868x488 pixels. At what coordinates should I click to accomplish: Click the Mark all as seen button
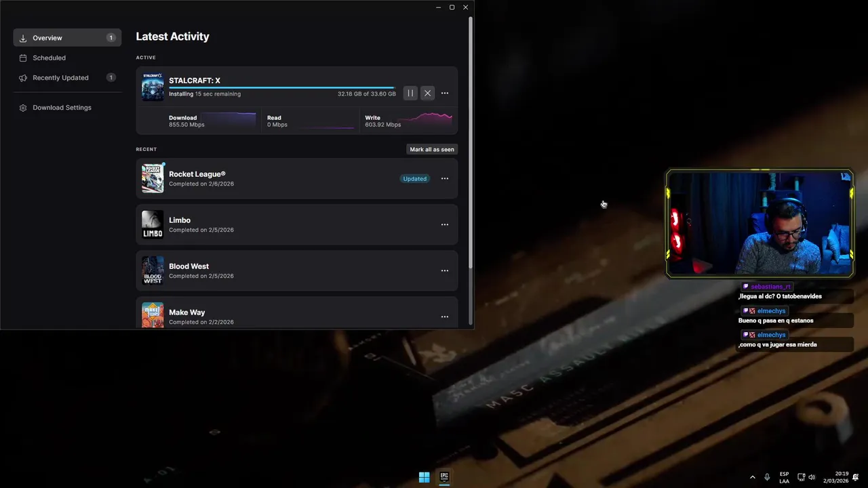pyautogui.click(x=432, y=149)
